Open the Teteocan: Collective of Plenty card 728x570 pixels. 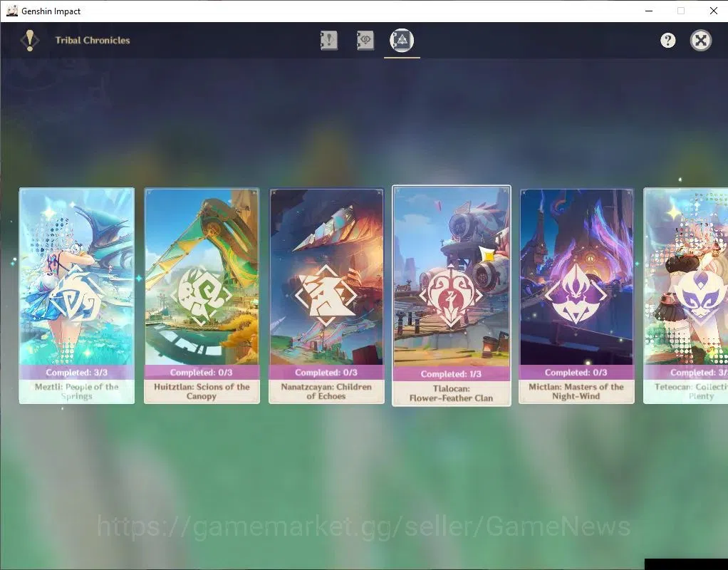coord(686,296)
